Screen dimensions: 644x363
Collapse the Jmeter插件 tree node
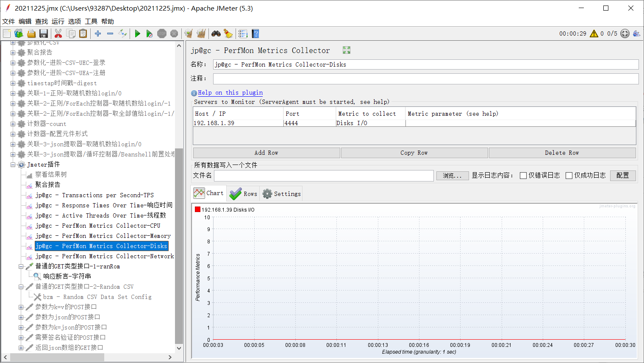tap(13, 165)
